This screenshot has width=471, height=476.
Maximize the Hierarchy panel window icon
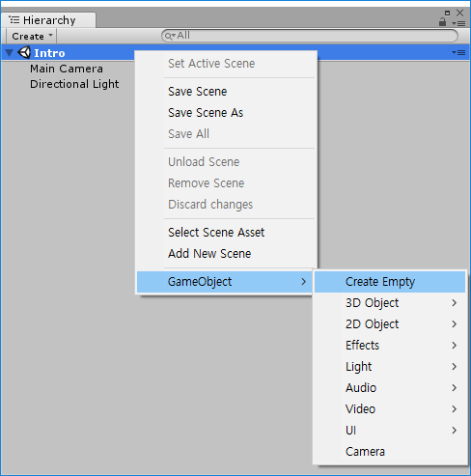447,13
